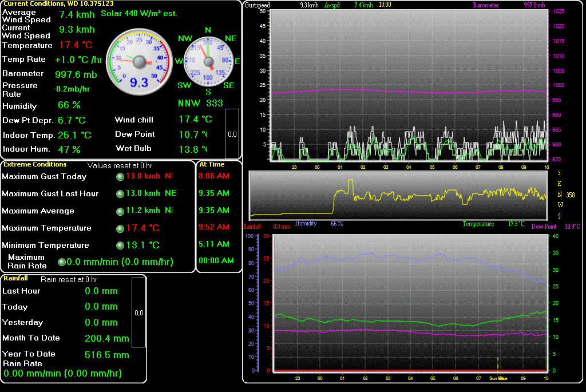Click the Avspd legend label above graph
This screenshot has height=392, width=586.
pyautogui.click(x=332, y=5)
